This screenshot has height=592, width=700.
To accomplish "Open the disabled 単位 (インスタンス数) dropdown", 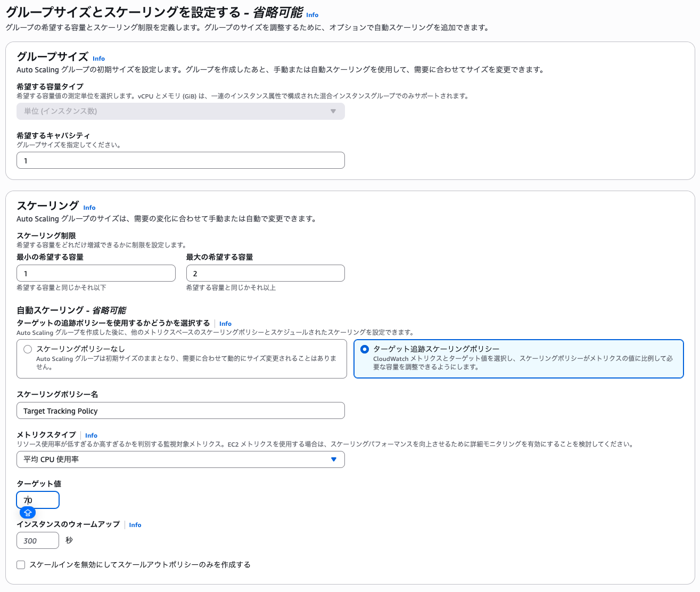I will [180, 111].
